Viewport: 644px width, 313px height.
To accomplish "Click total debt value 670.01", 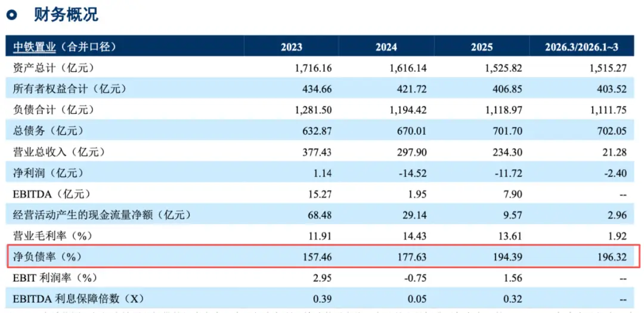I will [413, 131].
